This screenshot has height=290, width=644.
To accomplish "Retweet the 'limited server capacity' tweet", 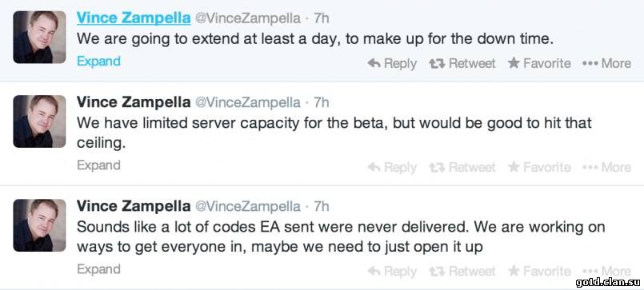I will (462, 167).
